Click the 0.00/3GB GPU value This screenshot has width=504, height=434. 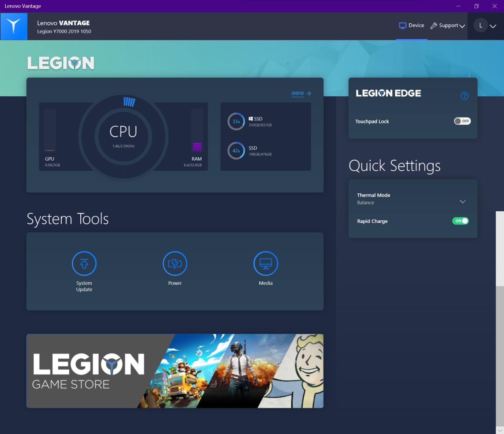tap(52, 165)
